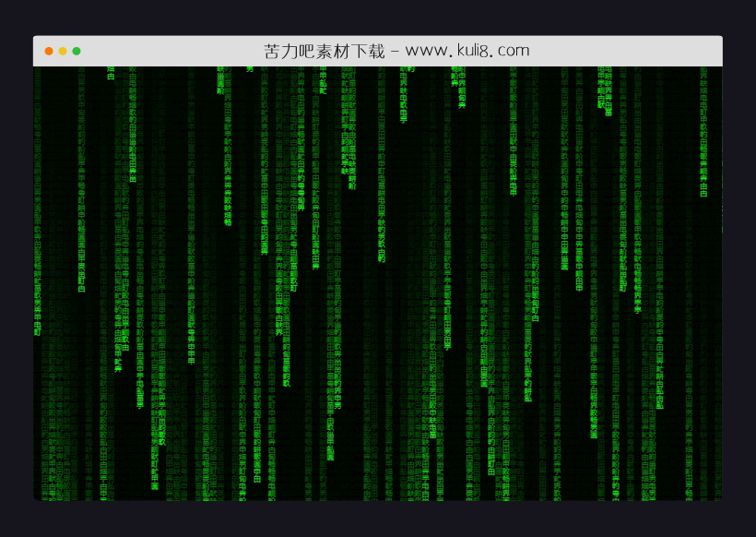Click the green dot in the title bar

tap(77, 51)
